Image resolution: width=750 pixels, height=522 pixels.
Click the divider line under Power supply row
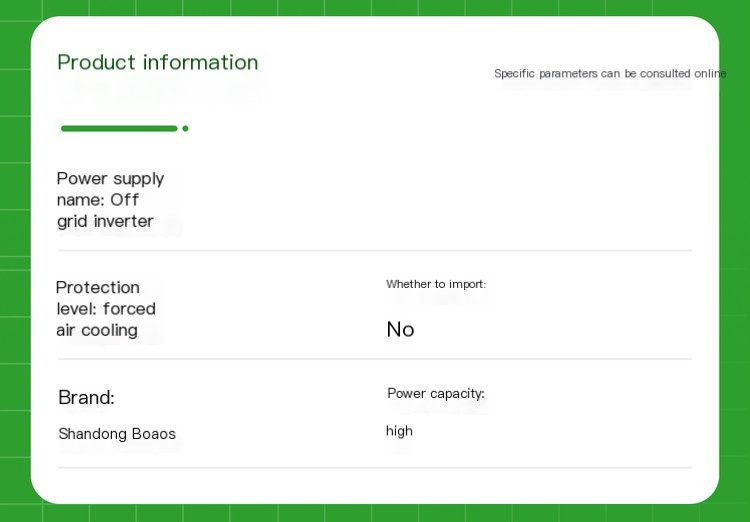(375, 250)
